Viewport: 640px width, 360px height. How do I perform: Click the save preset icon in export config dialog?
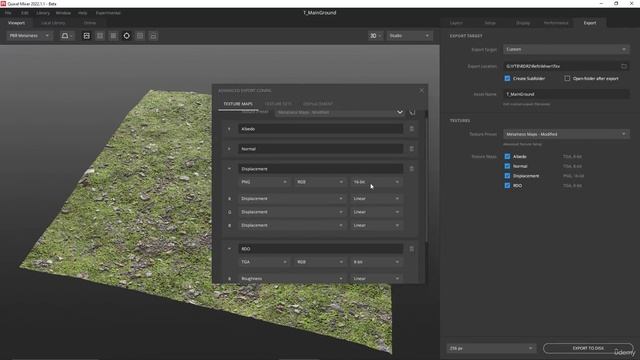(412, 112)
